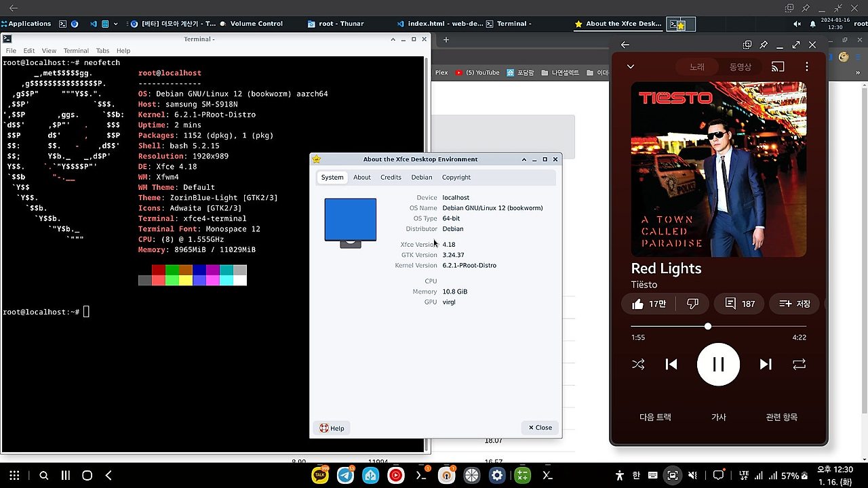This screenshot has height=488, width=868.
Task: Pin the music player window with pin icon
Action: (764, 45)
